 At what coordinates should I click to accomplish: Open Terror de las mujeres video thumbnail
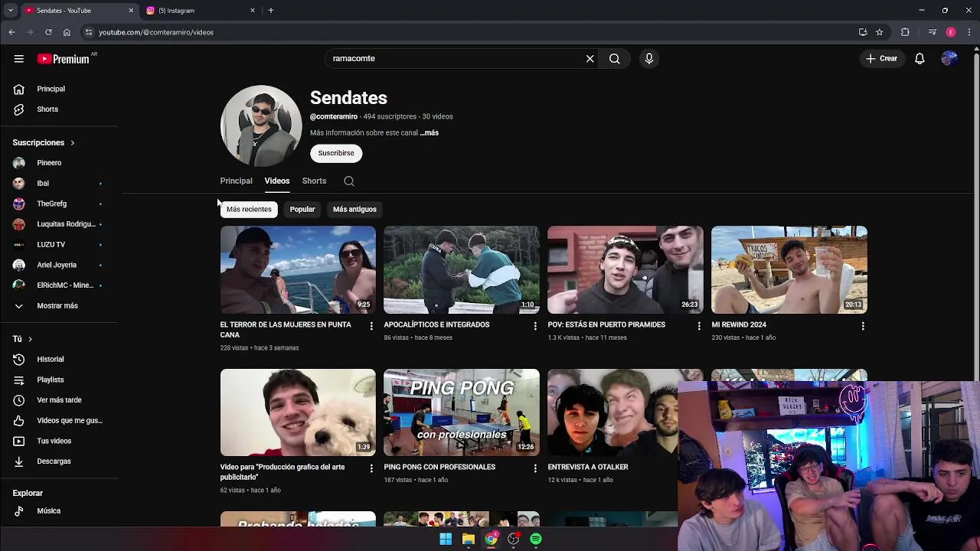coord(298,269)
